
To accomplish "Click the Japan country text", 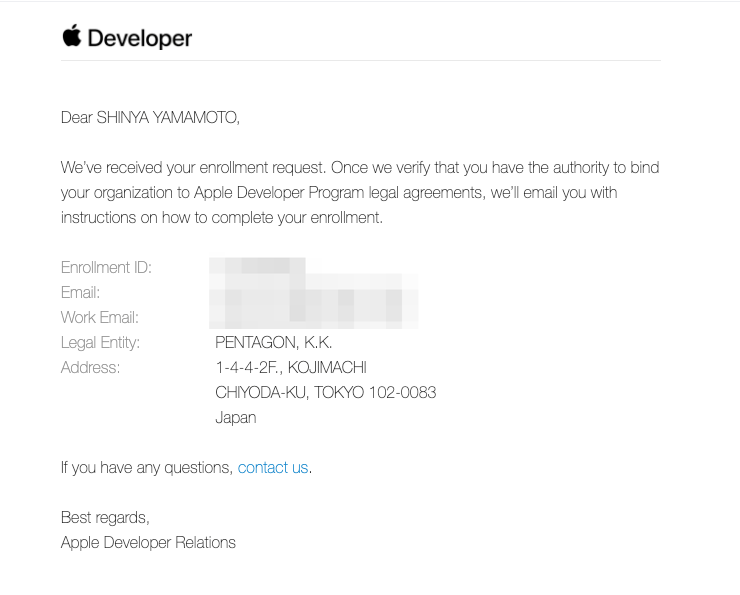I will (x=235, y=418).
